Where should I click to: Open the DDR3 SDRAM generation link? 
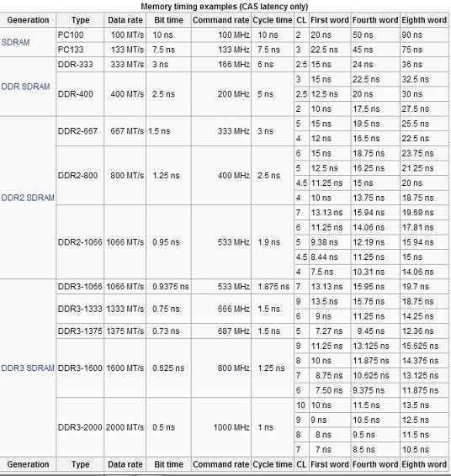[28, 368]
